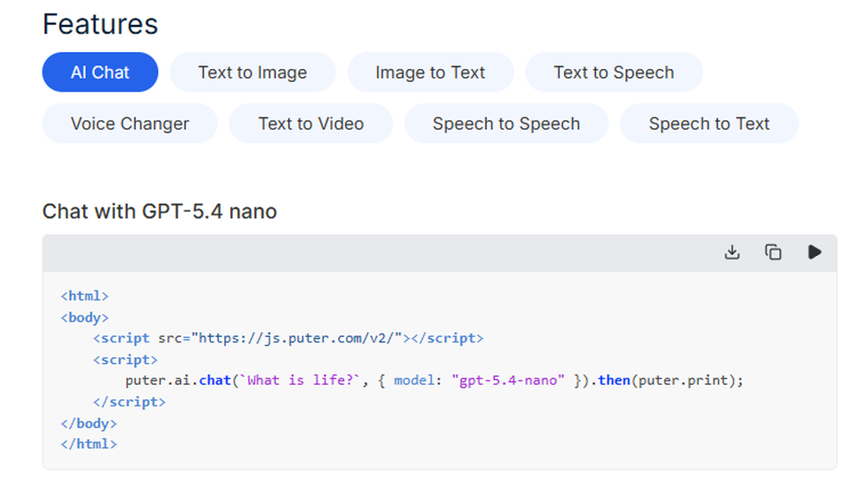Click the js.puter.com script src line
865x504 pixels.
288,338
